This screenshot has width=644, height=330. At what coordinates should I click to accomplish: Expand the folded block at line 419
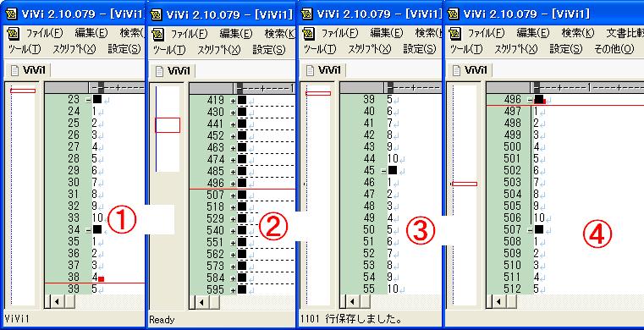pos(234,100)
